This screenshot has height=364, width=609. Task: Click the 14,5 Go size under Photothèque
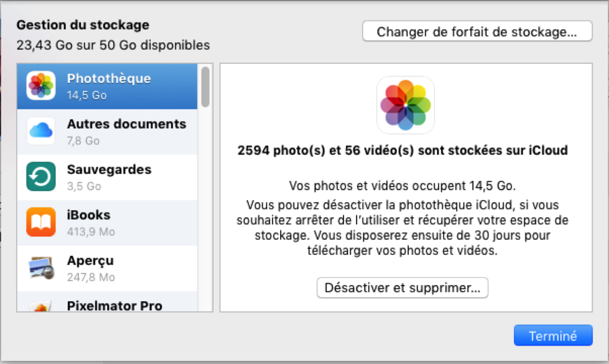[x=87, y=95]
